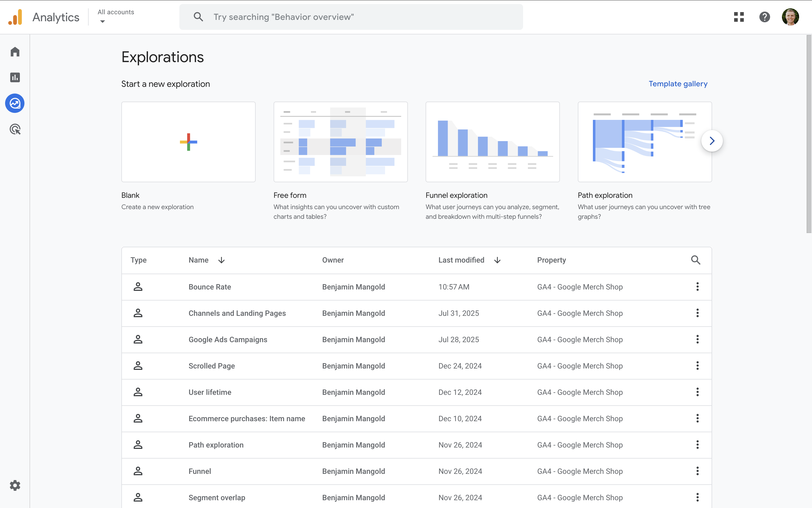This screenshot has height=508, width=812.
Task: Expand the All accounts dropdown
Action: [x=115, y=16]
